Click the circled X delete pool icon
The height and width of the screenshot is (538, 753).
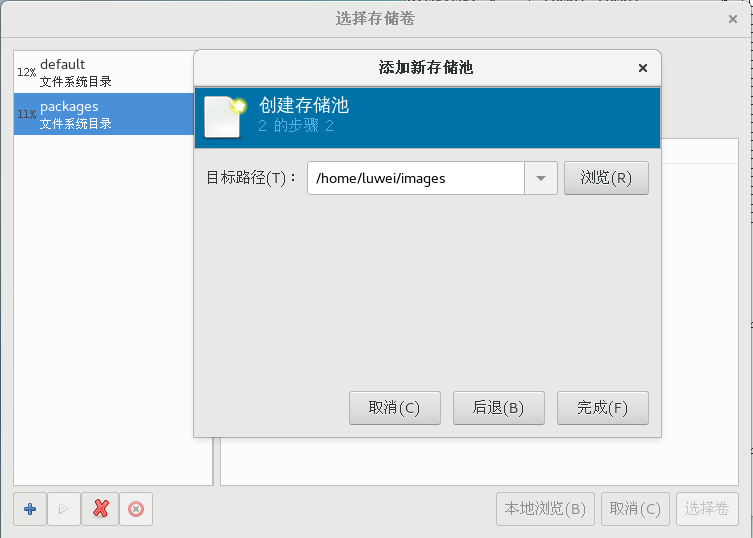coord(136,509)
